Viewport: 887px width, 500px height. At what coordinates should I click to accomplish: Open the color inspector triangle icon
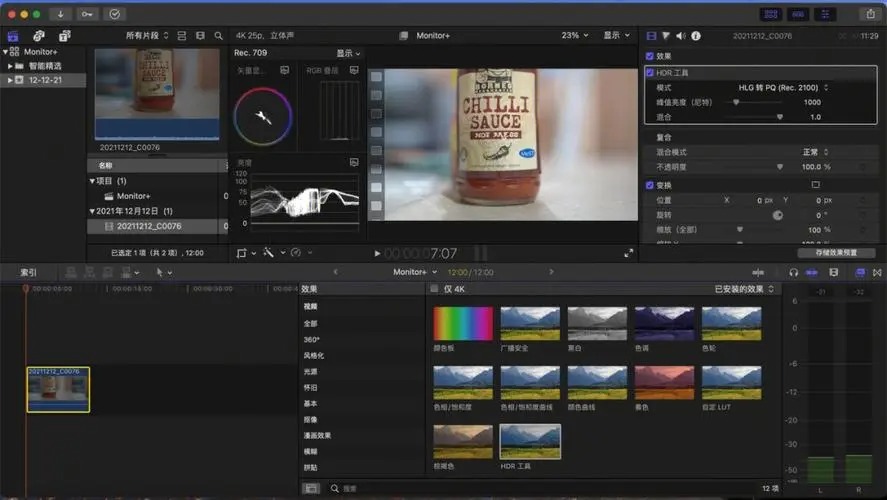pyautogui.click(x=666, y=36)
